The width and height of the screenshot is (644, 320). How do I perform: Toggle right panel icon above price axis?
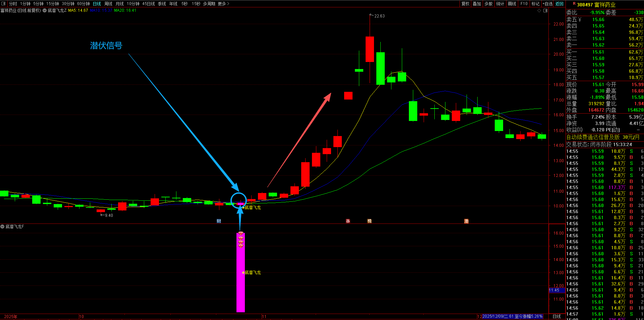pos(545,10)
